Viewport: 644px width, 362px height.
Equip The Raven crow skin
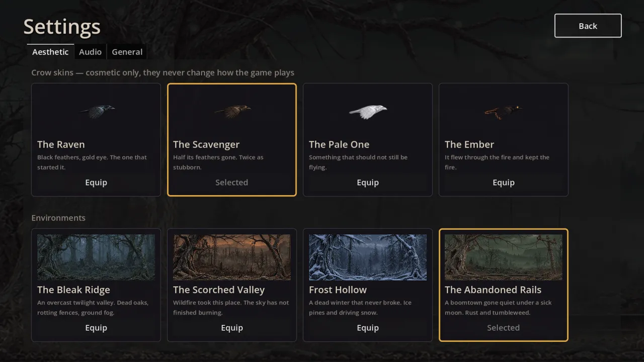96,183
